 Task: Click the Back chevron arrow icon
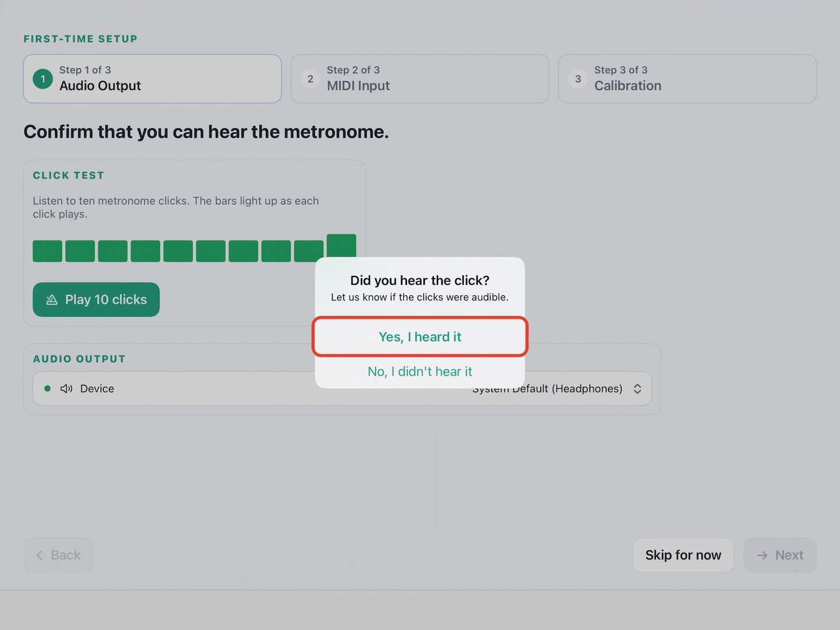40,555
